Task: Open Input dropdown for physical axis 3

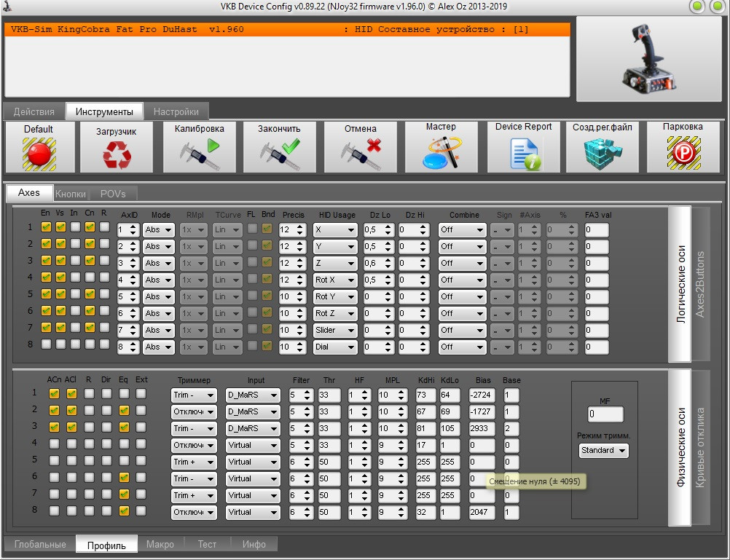Action: point(253,429)
